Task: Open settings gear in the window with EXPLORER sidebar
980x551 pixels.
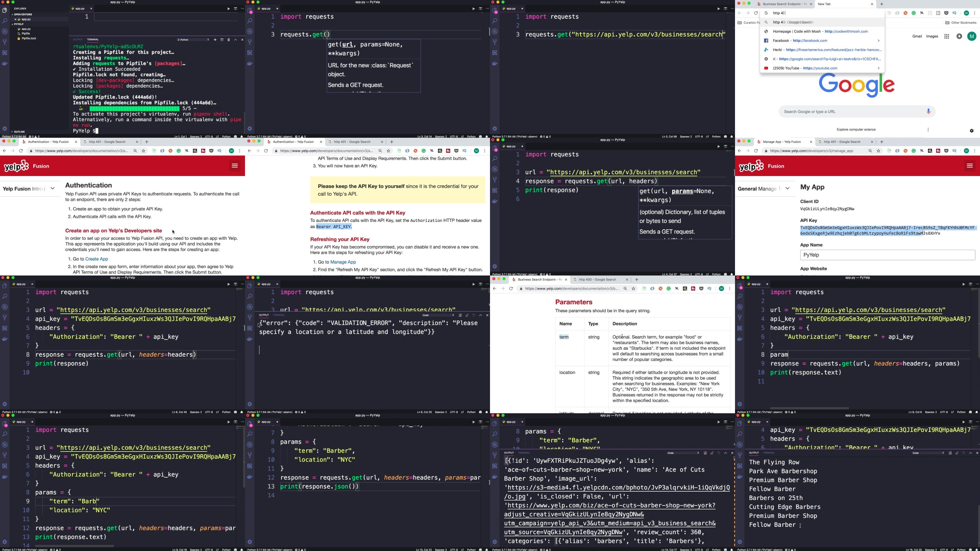Action: (x=5, y=129)
